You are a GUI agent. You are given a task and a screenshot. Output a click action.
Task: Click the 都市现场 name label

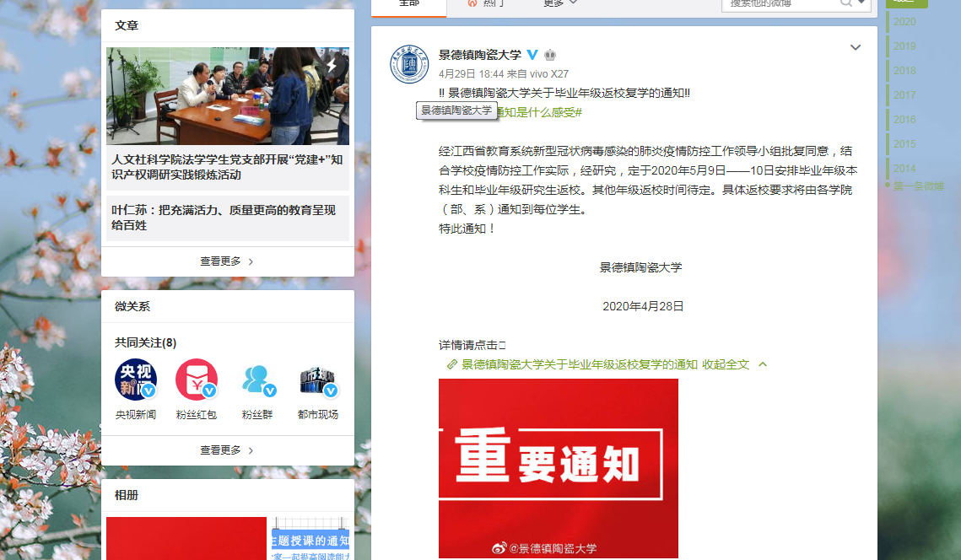point(317,415)
